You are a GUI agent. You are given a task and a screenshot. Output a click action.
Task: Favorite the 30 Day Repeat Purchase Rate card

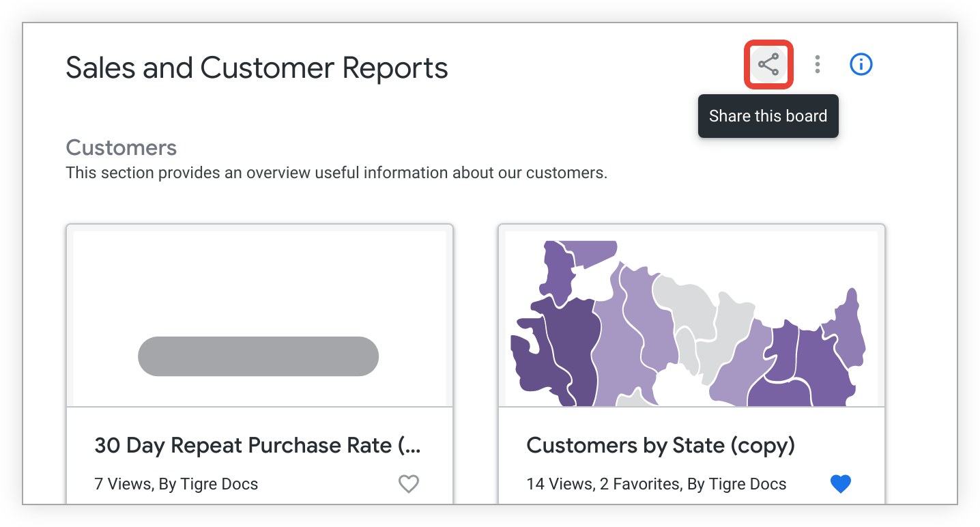click(408, 484)
